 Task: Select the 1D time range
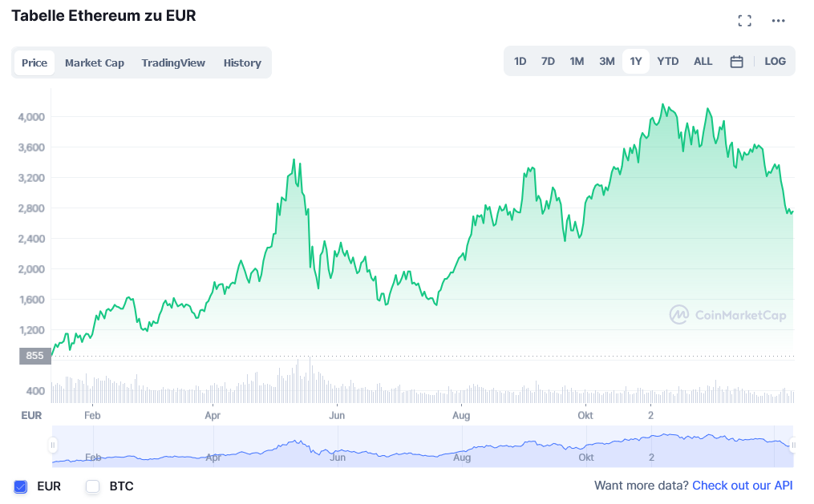pos(520,61)
